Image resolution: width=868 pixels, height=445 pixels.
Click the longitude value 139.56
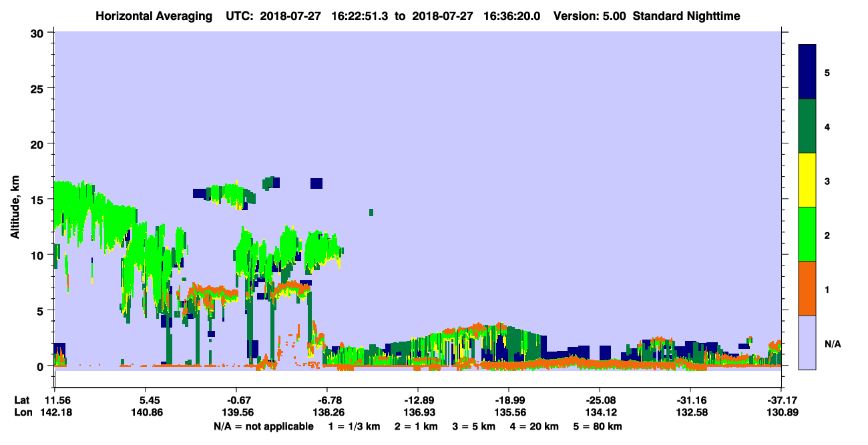[236, 412]
